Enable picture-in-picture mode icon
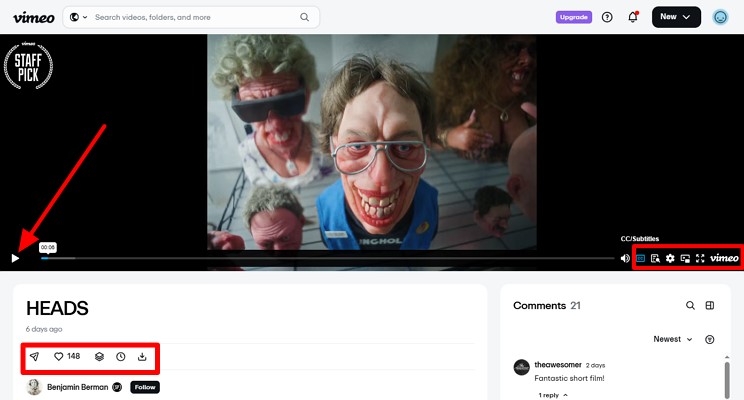744x400 pixels. click(x=685, y=258)
